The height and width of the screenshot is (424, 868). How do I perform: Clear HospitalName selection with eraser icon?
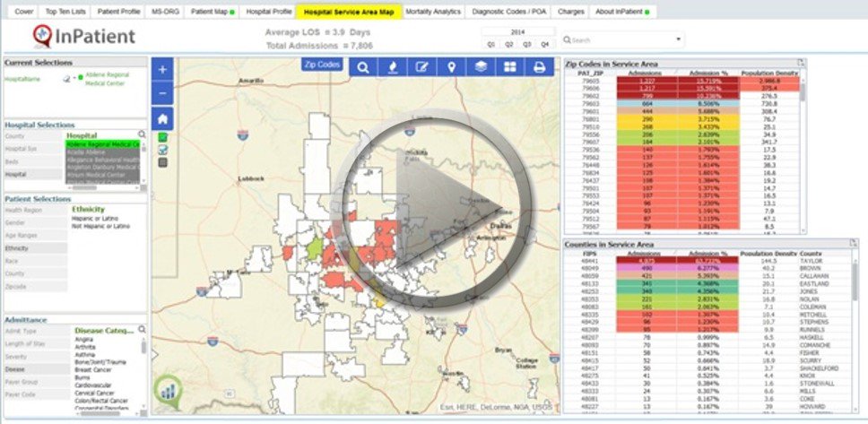click(66, 79)
